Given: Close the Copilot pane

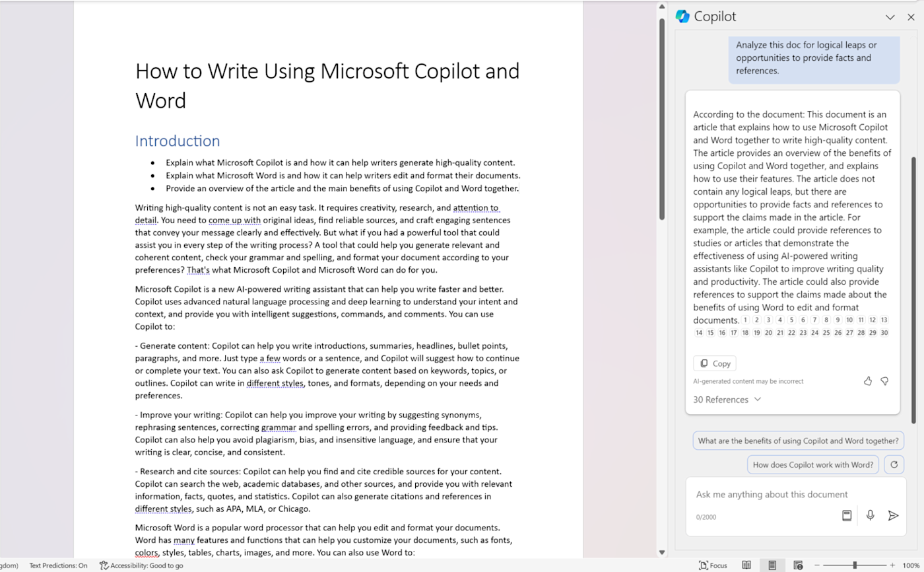Looking at the screenshot, I should [911, 17].
